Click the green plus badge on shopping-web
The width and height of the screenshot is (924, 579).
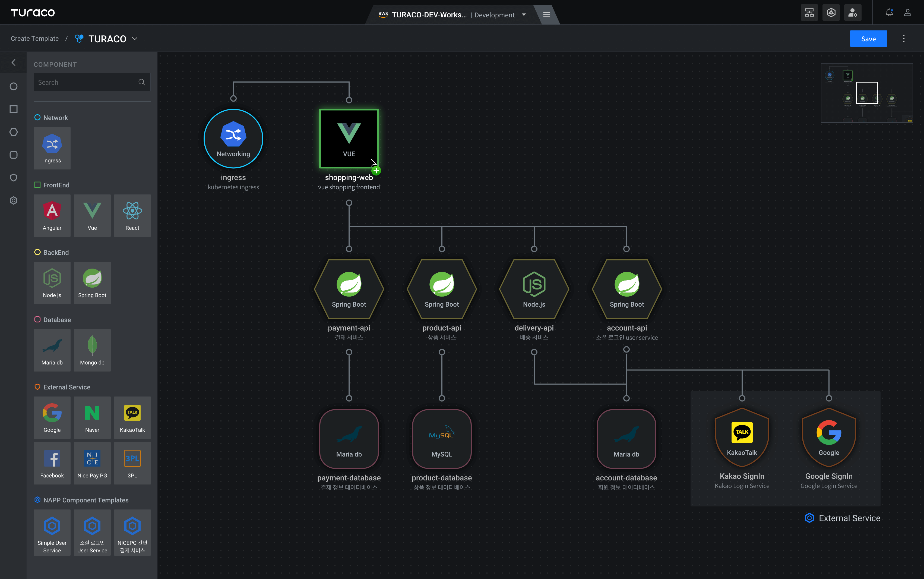376,171
